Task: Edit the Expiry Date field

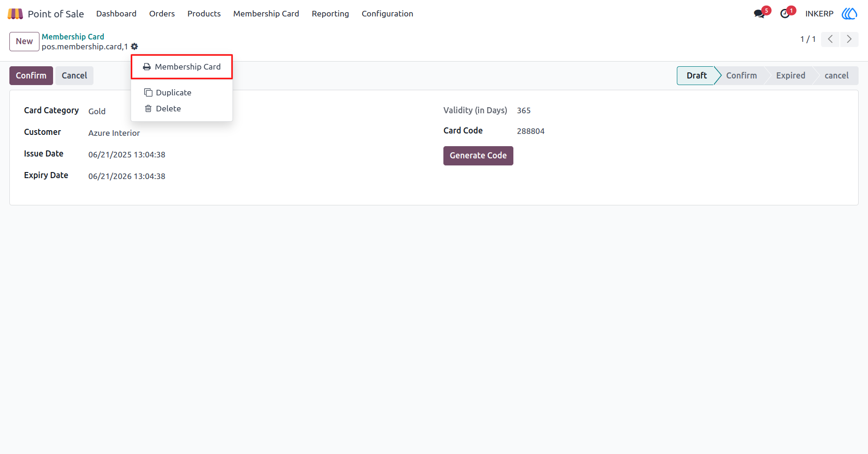Action: pyautogui.click(x=127, y=176)
